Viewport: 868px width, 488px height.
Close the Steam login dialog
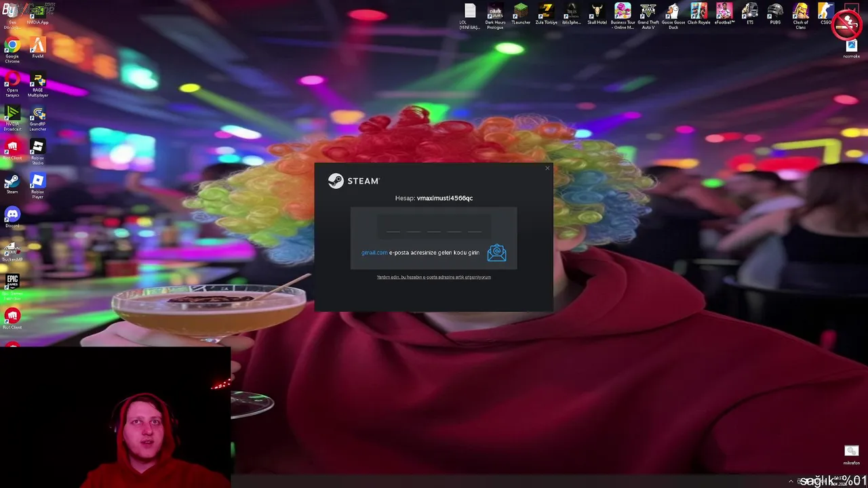(x=547, y=168)
